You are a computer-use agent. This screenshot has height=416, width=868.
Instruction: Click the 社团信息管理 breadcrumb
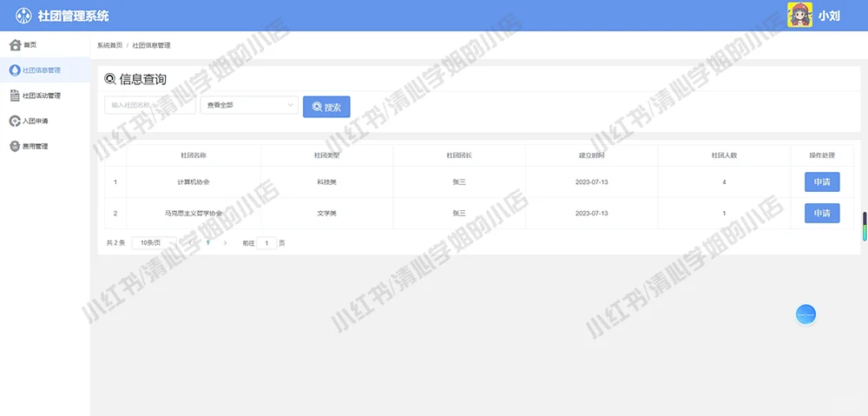click(151, 45)
